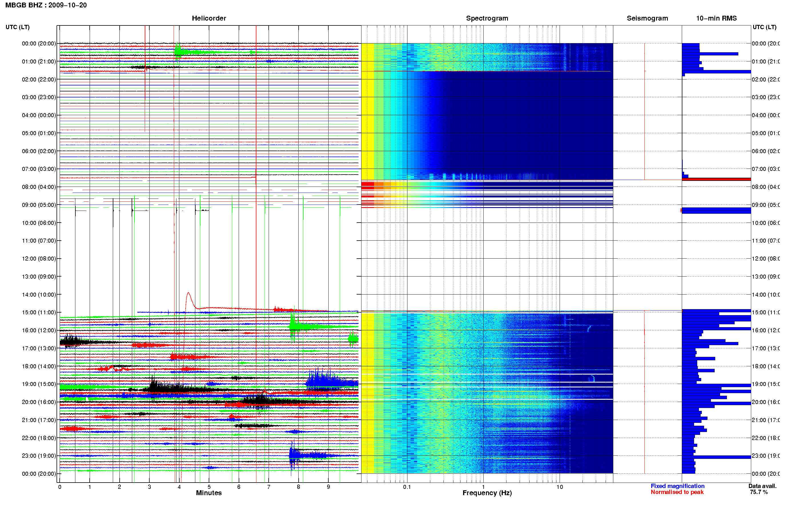
Task: Click the left '15:00 (11:00)' time label
Action: point(39,313)
